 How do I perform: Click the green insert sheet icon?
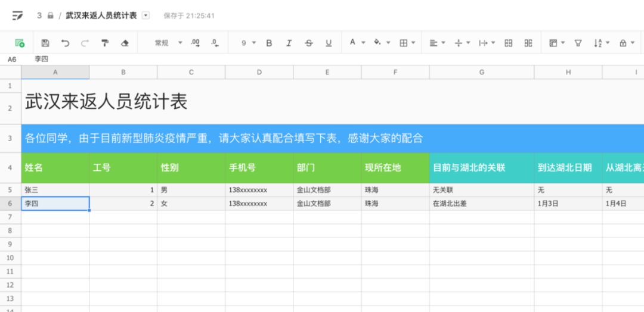click(19, 43)
